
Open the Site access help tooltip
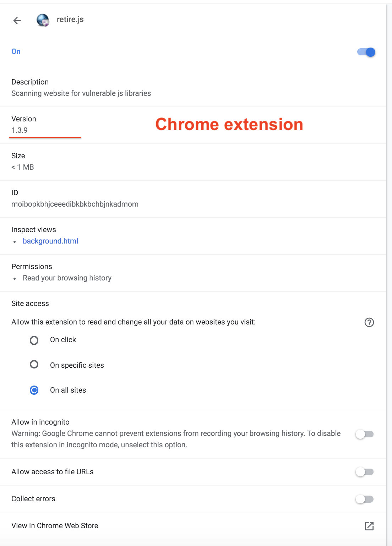[370, 322]
